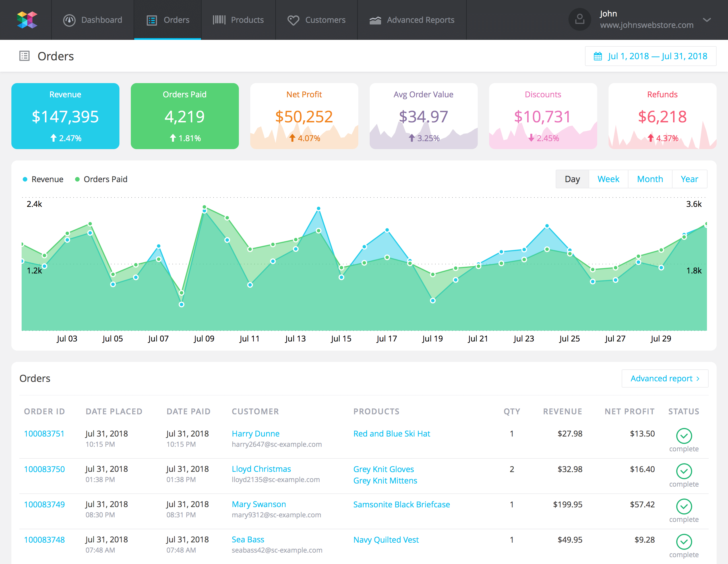Open customer Lloyd Christmas
Viewport: 728px width, 564px height.
[261, 469]
